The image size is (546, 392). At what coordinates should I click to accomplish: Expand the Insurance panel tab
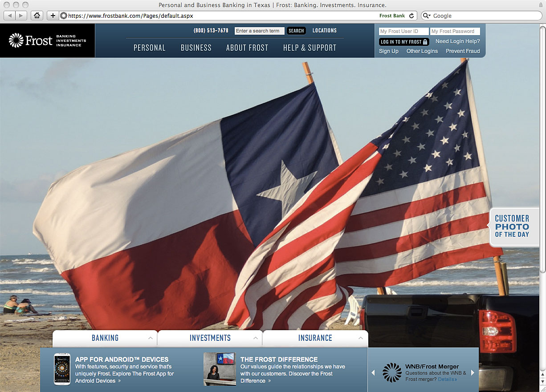(x=315, y=338)
